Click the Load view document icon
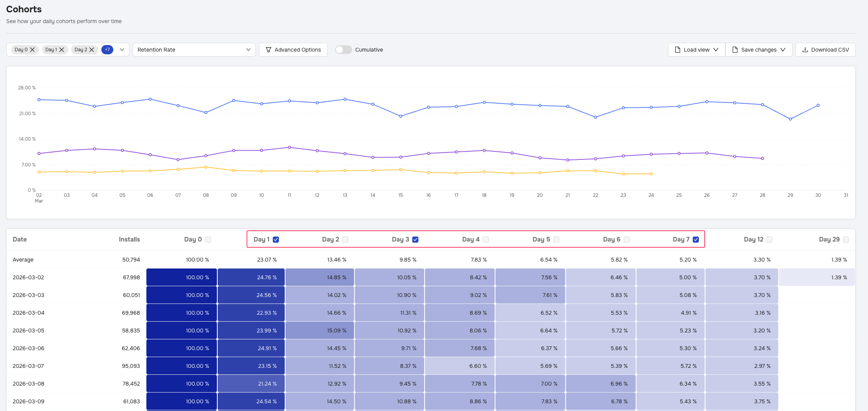868x411 pixels. coord(677,50)
